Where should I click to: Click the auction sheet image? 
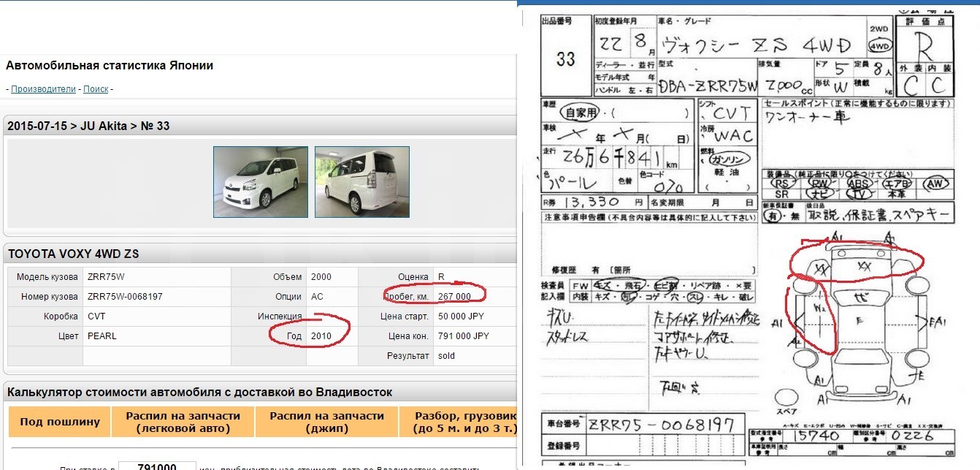tap(749, 236)
